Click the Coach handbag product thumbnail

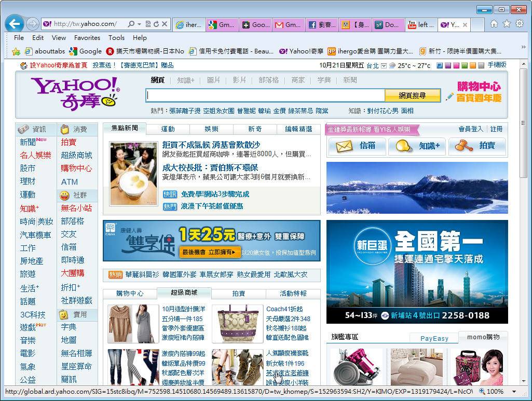238,324
